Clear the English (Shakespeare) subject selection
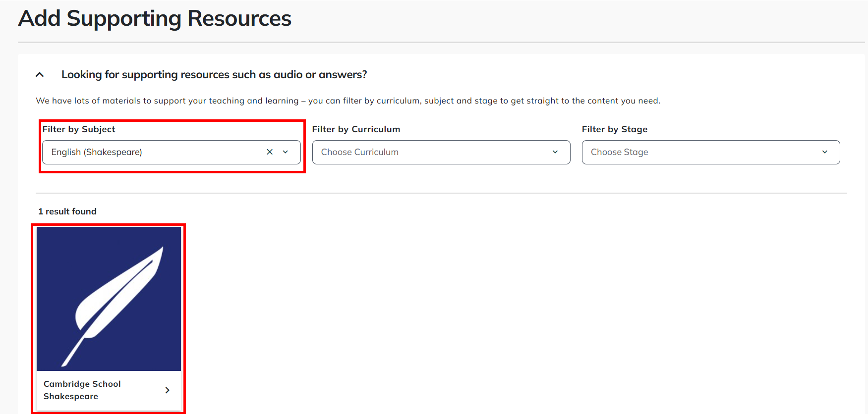 pos(270,152)
